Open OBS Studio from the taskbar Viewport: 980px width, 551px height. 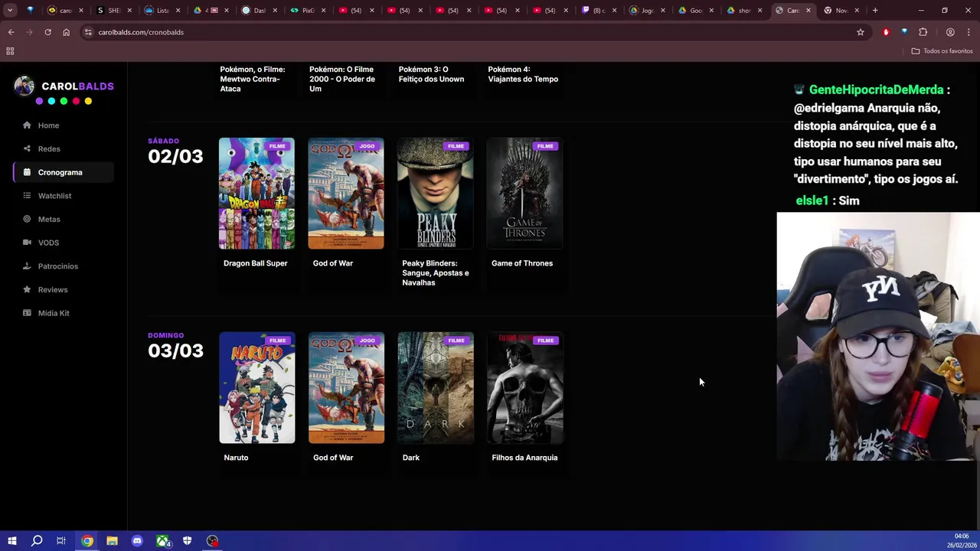coord(212,541)
